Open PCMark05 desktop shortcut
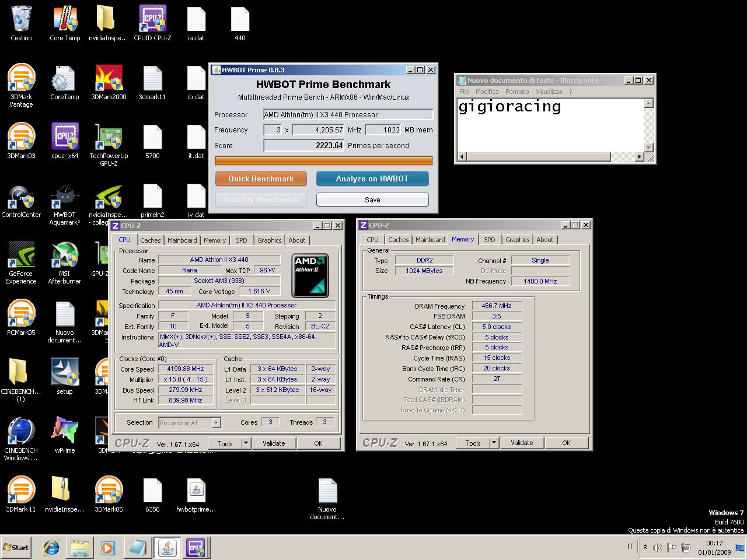Viewport: 747px width, 560px height. click(x=21, y=318)
